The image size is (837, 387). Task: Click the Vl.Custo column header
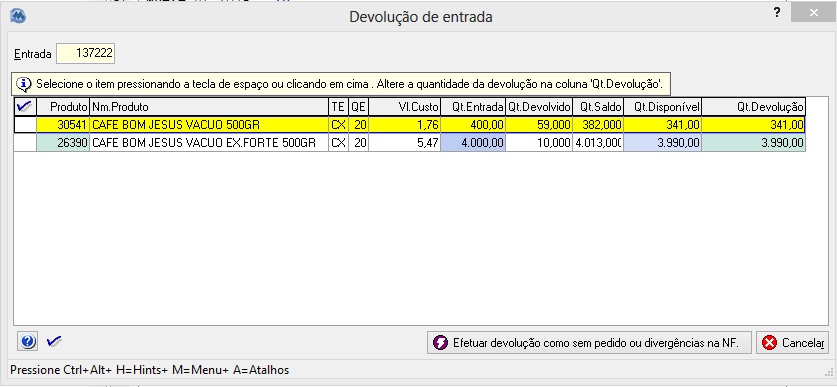(x=405, y=107)
